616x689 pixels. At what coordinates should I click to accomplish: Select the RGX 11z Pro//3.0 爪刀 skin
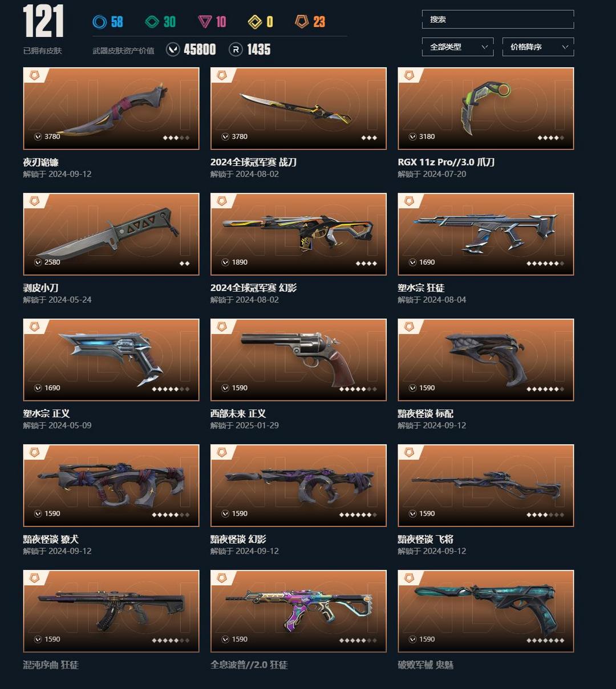click(486, 108)
